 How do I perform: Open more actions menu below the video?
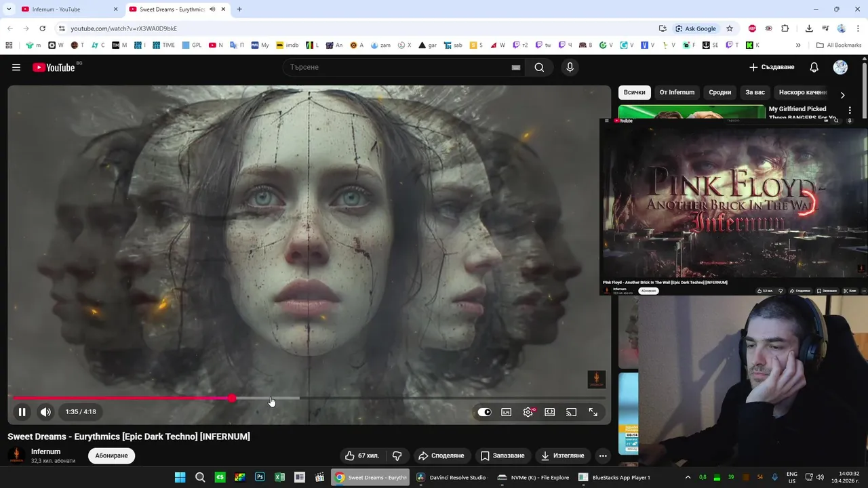pyautogui.click(x=603, y=455)
